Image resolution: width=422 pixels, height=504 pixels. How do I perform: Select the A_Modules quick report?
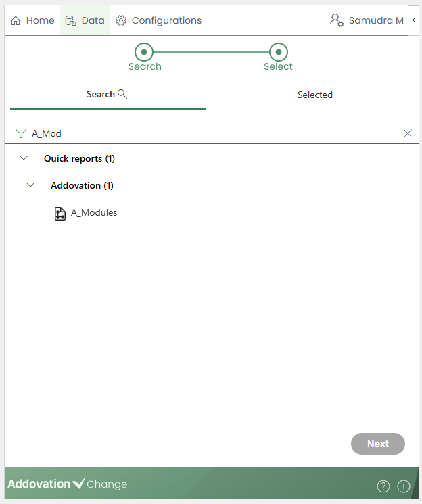[x=94, y=213]
